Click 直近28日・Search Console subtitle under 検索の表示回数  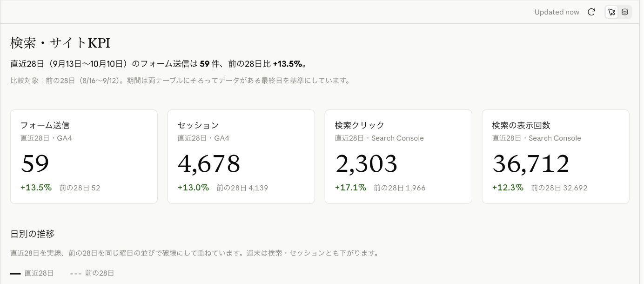(537, 138)
